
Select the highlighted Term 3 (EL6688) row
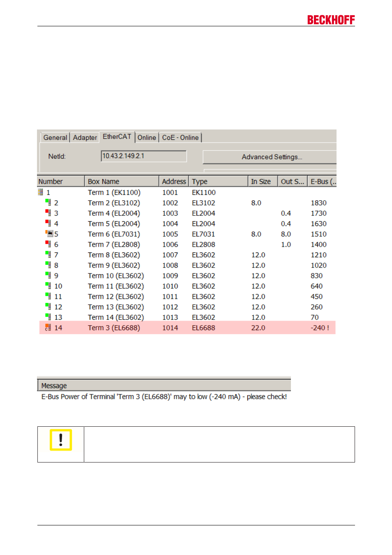tap(187, 328)
